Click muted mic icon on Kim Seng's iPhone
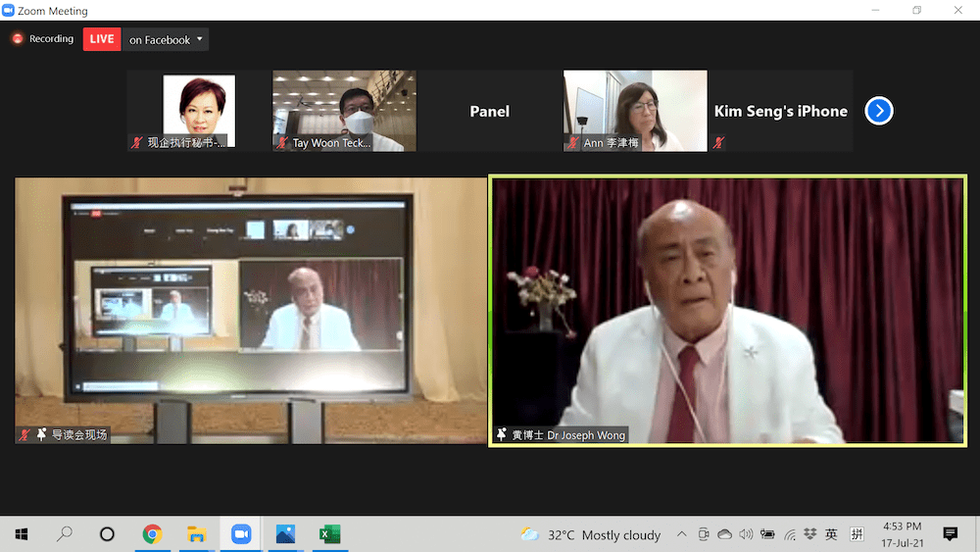 click(718, 143)
